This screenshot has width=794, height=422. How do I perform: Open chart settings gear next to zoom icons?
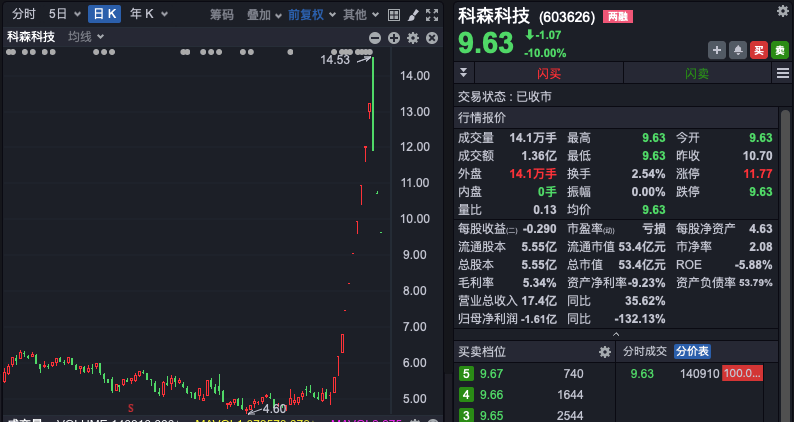pyautogui.click(x=413, y=38)
